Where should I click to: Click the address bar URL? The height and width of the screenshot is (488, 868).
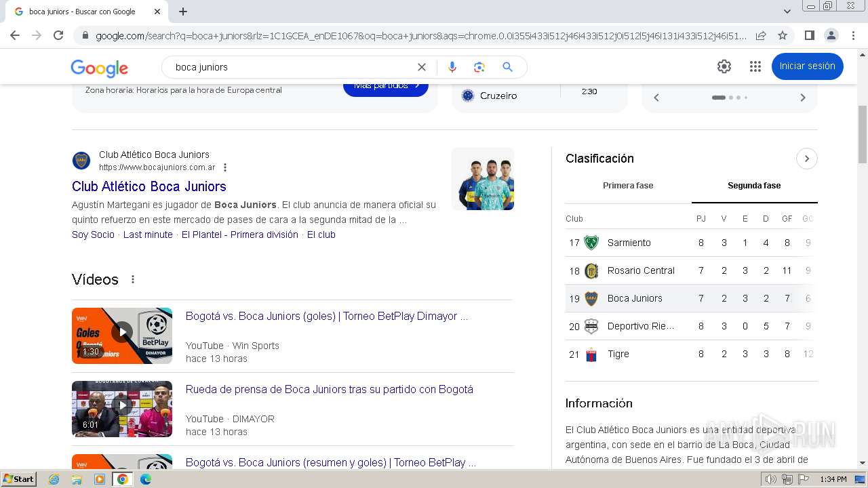point(420,36)
